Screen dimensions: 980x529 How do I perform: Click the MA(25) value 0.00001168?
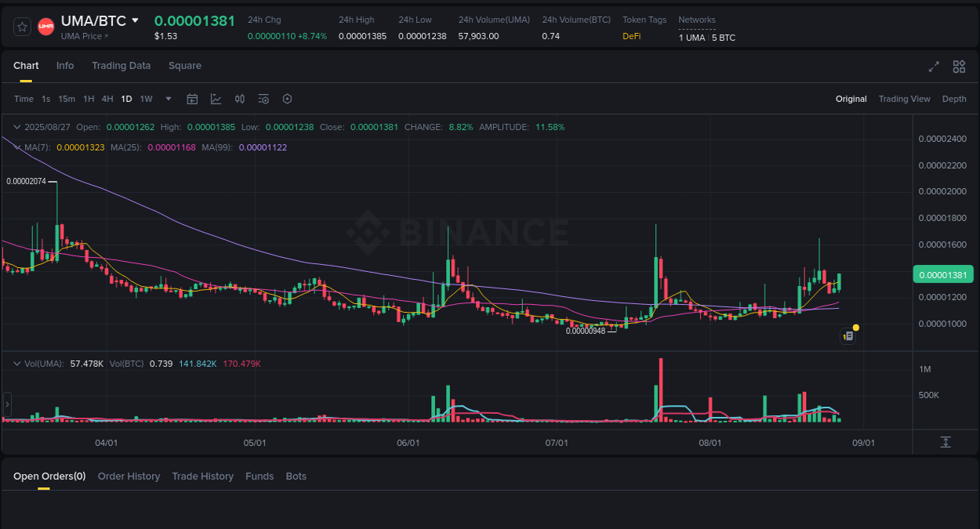[x=172, y=147]
